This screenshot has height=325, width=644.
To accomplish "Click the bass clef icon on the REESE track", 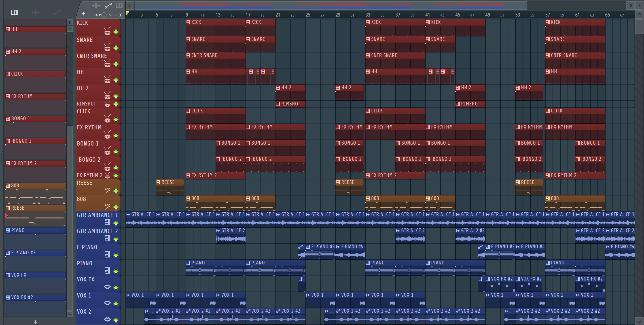I will click(x=107, y=191).
